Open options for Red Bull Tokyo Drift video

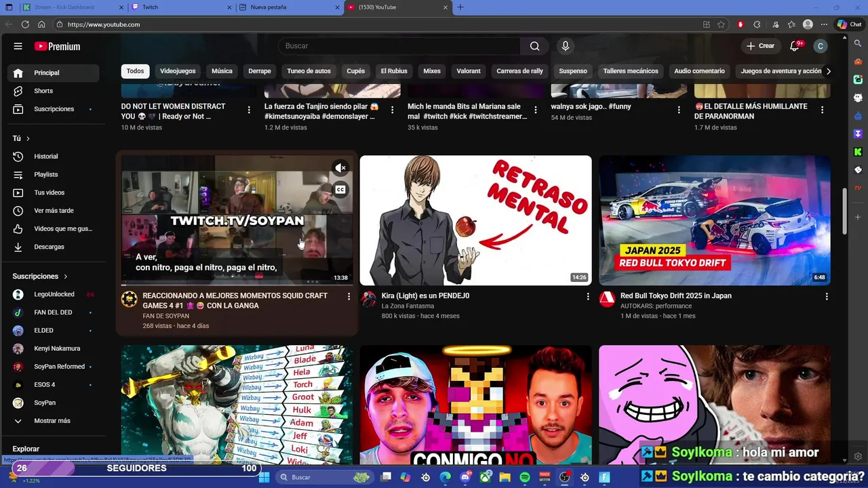pyautogui.click(x=827, y=296)
